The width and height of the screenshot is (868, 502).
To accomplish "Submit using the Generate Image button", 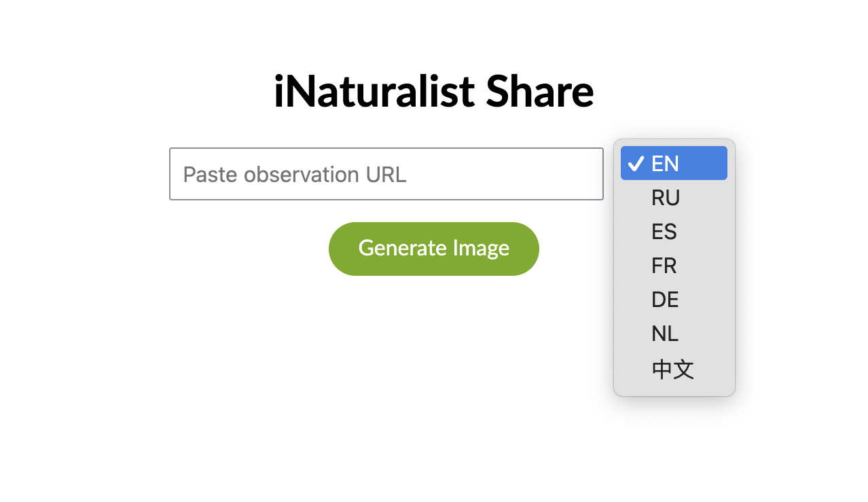I will [433, 249].
